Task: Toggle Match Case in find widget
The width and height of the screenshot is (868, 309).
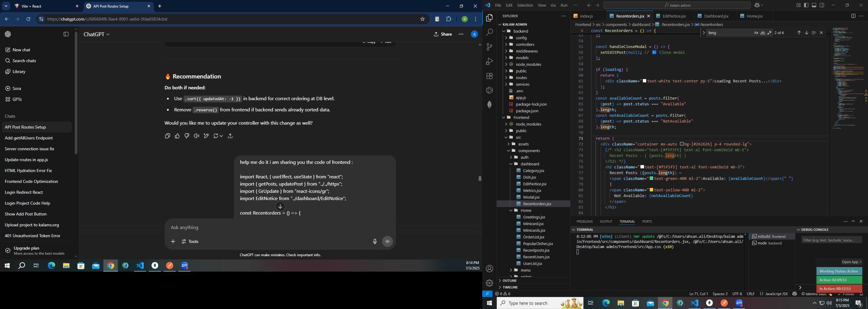Action: [x=756, y=33]
